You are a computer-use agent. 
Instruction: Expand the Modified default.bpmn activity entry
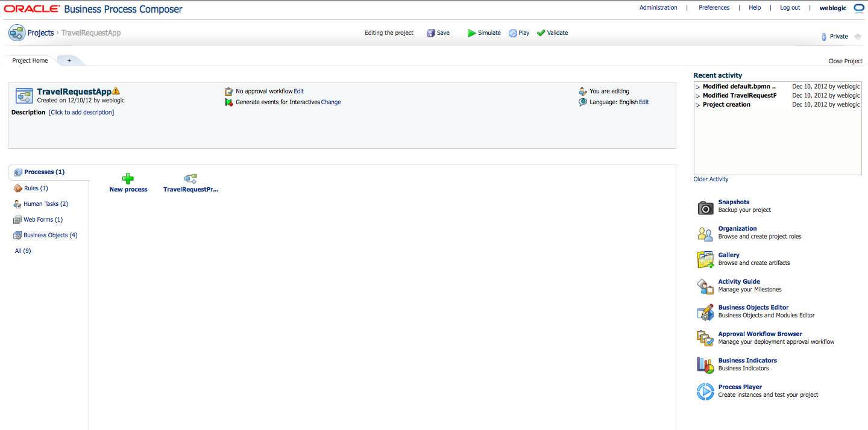(698, 87)
